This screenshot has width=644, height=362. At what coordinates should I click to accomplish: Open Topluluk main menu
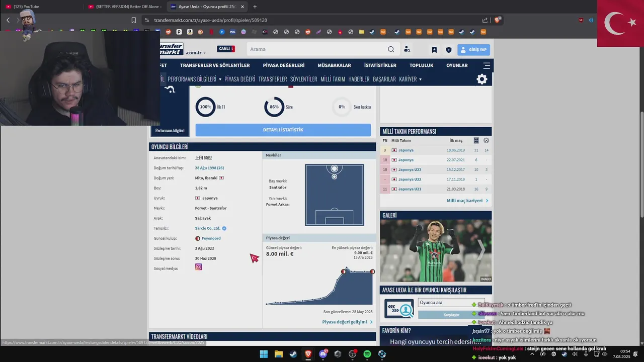click(421, 65)
